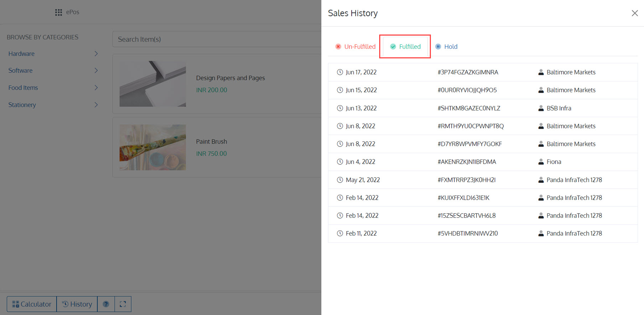Switch to the Un-Fulfilled tab

click(355, 47)
